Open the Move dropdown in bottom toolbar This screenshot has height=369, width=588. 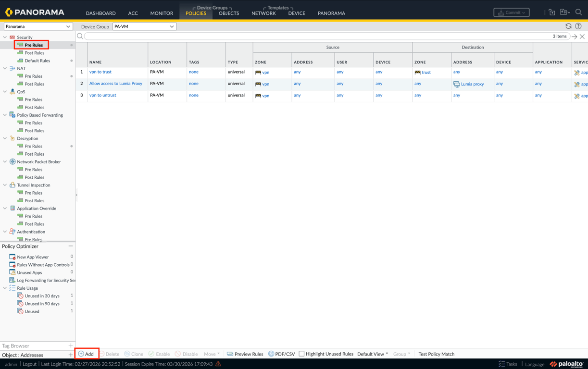coord(212,354)
